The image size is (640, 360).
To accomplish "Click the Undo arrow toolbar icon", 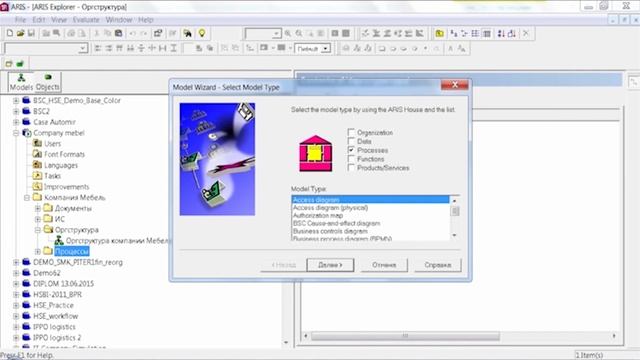I will coord(133,33).
